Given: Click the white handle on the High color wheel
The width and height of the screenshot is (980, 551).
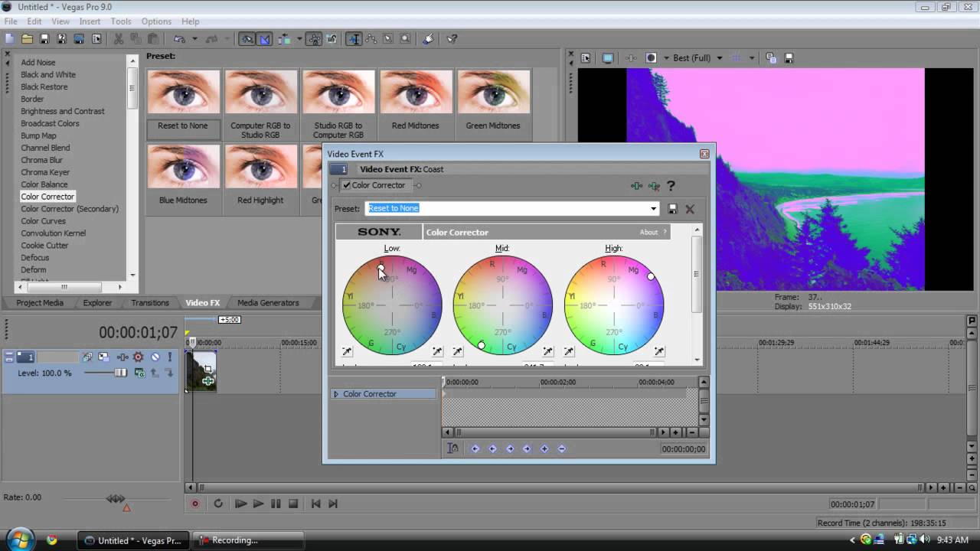Looking at the screenshot, I should (651, 276).
